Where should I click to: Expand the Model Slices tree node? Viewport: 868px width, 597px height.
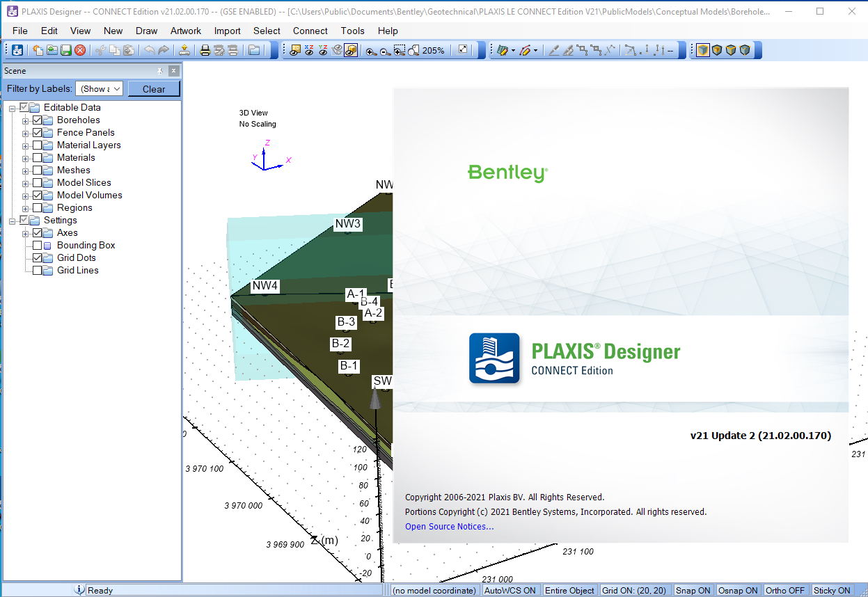click(x=25, y=183)
